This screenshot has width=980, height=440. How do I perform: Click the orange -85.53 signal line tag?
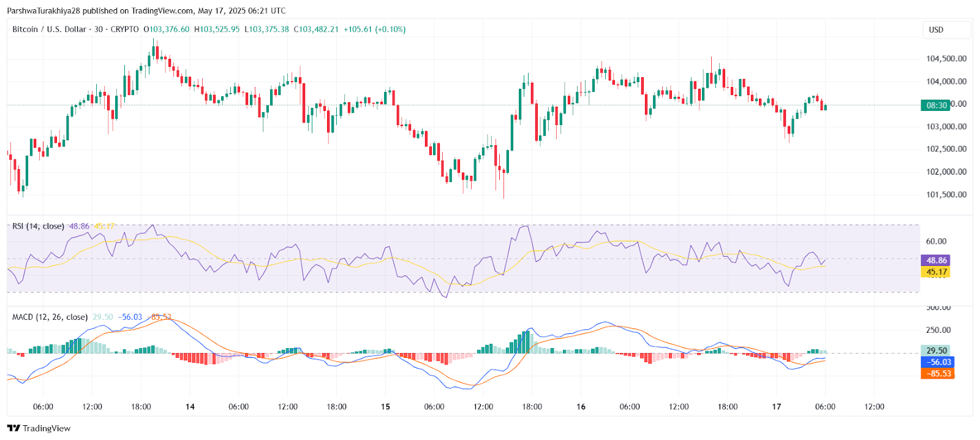(x=938, y=373)
